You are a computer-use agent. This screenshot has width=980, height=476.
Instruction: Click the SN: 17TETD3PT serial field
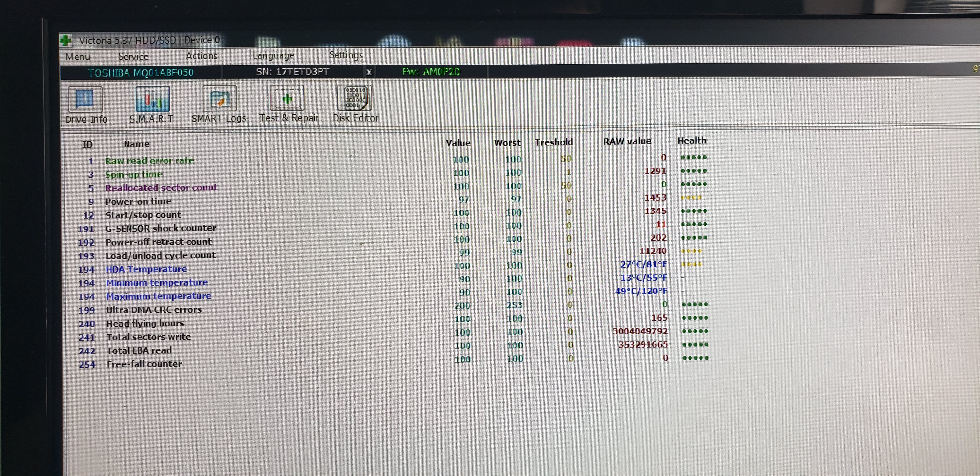click(292, 72)
